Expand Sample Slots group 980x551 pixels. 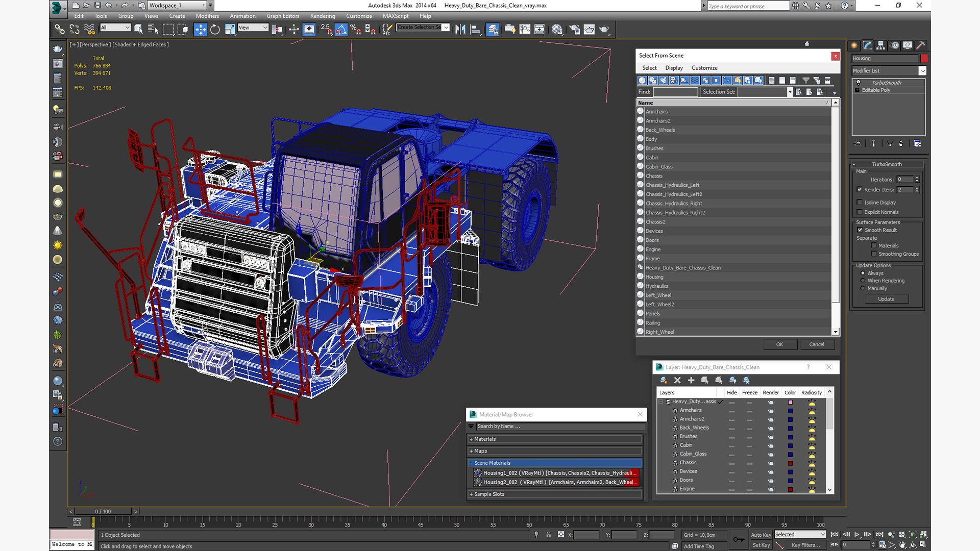coord(555,494)
